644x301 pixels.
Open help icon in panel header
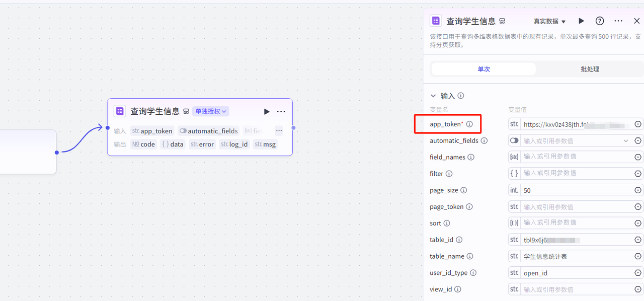[600, 21]
